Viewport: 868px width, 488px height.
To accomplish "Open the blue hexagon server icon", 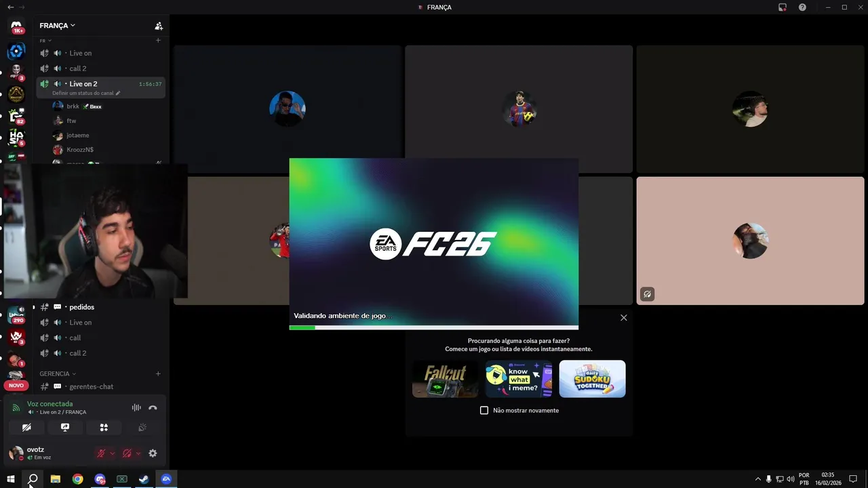I will (16, 51).
